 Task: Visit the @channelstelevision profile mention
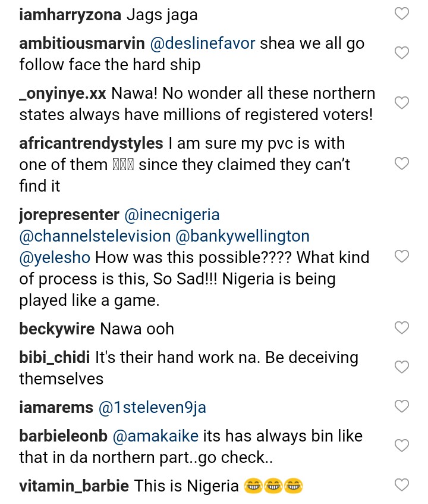(x=95, y=236)
